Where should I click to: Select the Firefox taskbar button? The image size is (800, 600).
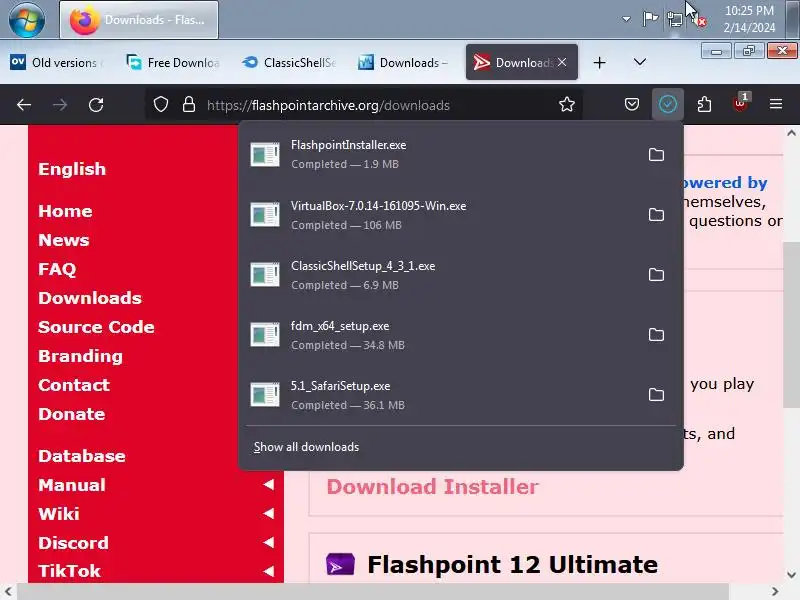point(139,20)
